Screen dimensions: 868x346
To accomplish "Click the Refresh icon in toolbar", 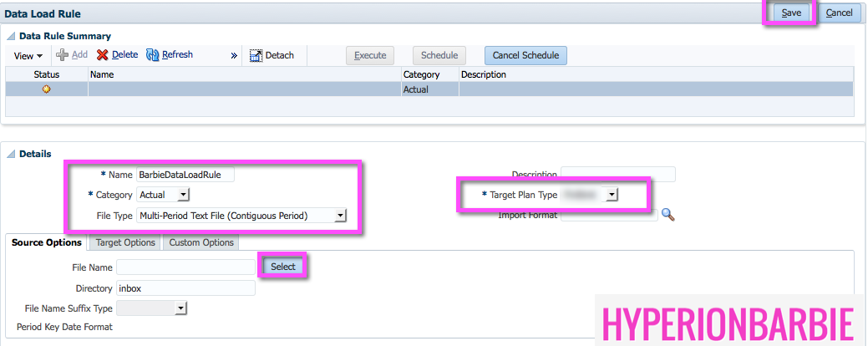I will [x=153, y=55].
